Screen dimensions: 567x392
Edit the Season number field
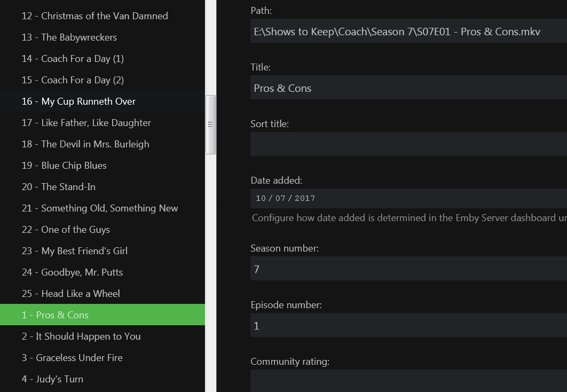coord(408,269)
